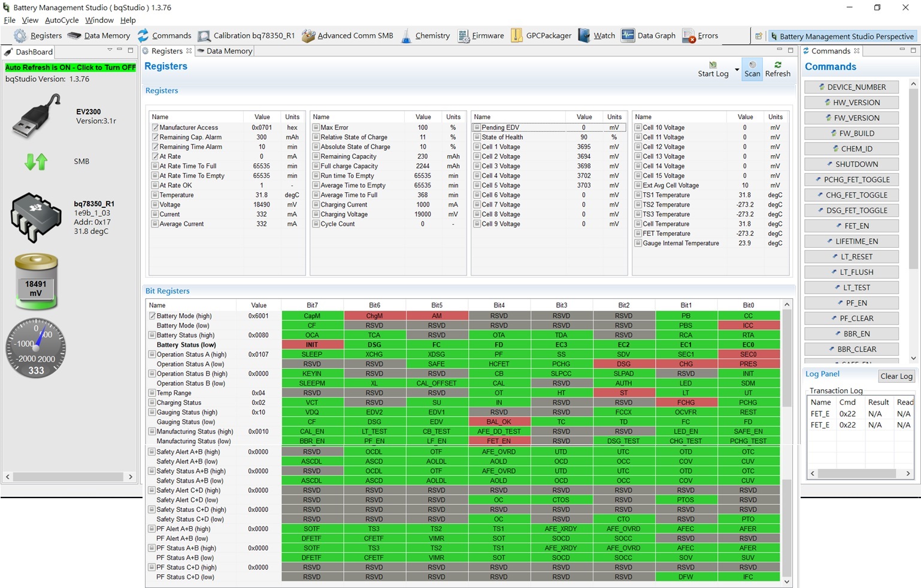
Task: Launch Calibration bq78350_R1 tool
Action: pyautogui.click(x=246, y=36)
